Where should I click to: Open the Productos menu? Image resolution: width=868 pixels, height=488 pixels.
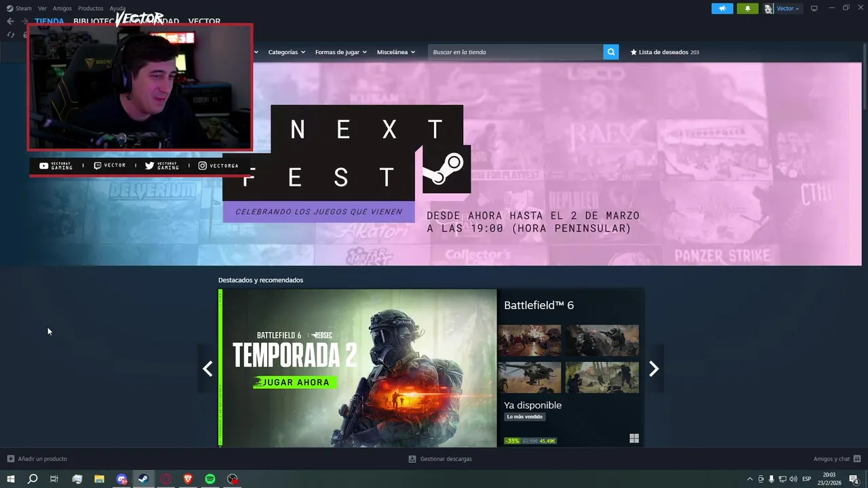click(x=90, y=8)
